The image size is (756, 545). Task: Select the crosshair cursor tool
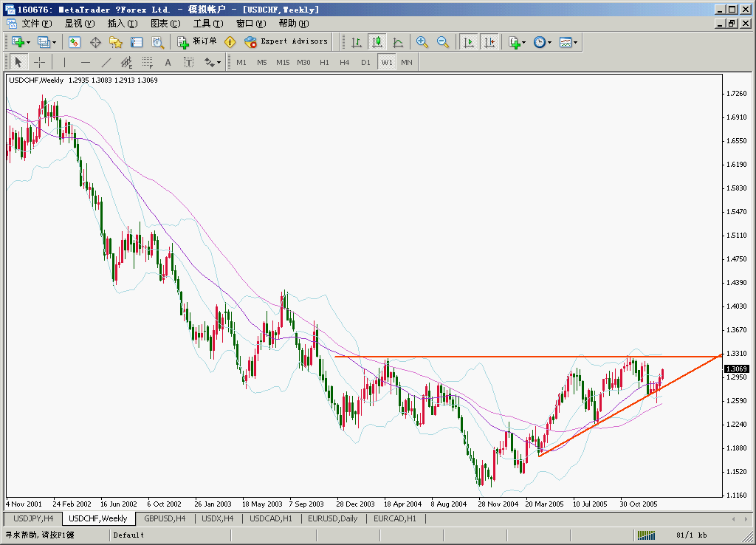[x=39, y=63]
